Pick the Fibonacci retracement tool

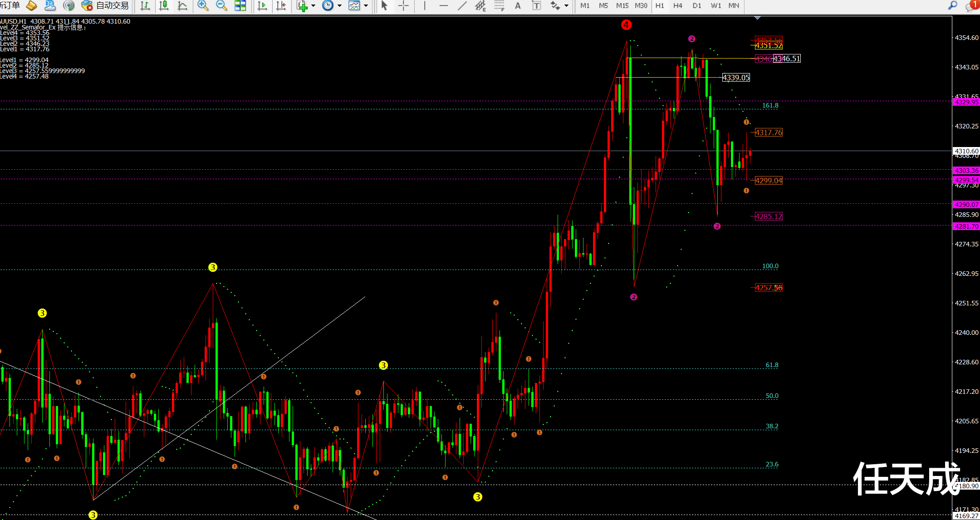click(499, 5)
